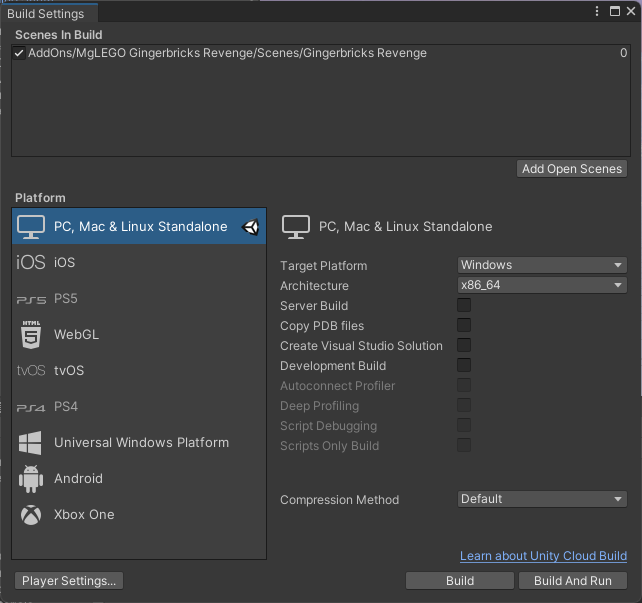Select the PS4 platform label
642x603 pixels.
[x=66, y=407]
